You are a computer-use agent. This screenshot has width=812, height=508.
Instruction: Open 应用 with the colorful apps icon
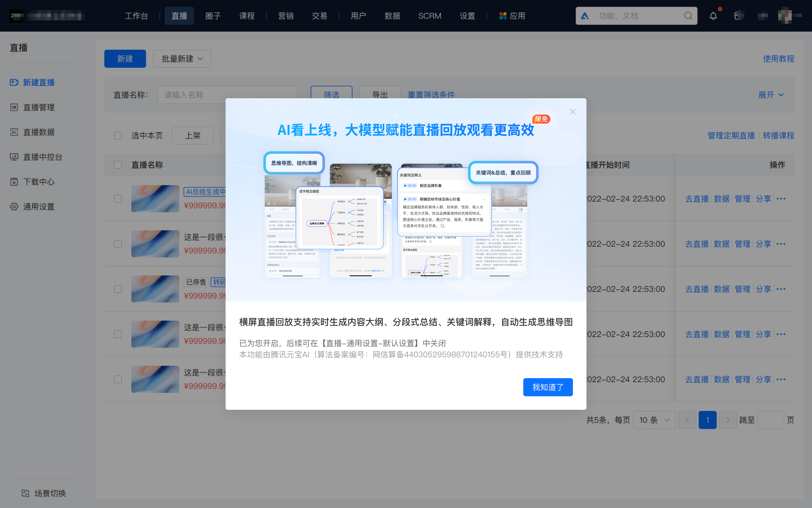(503, 16)
